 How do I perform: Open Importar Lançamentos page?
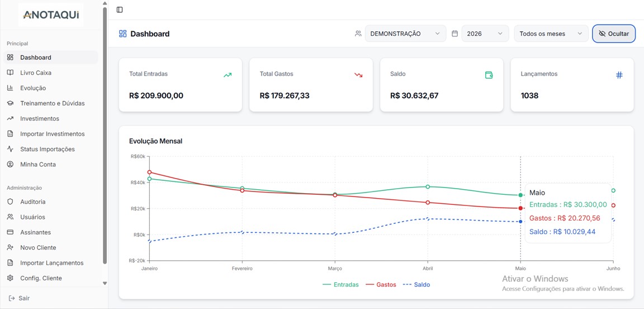click(x=51, y=263)
